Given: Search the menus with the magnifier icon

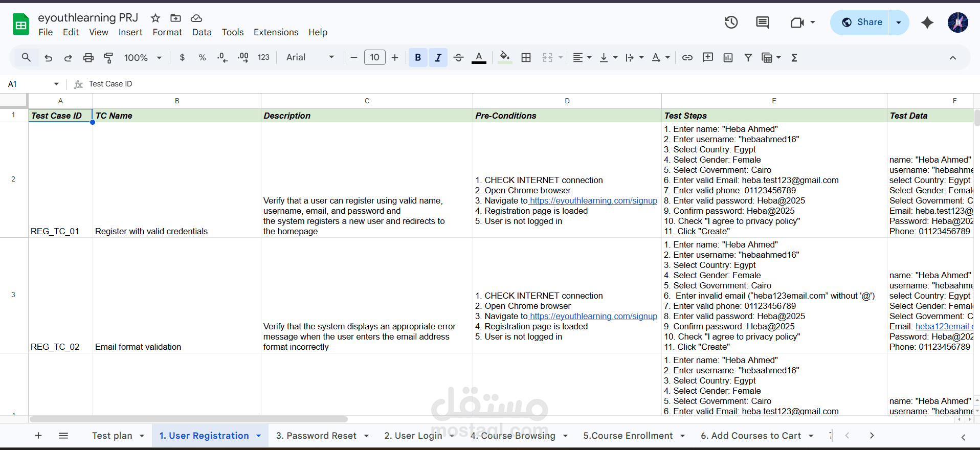Looking at the screenshot, I should click(26, 58).
